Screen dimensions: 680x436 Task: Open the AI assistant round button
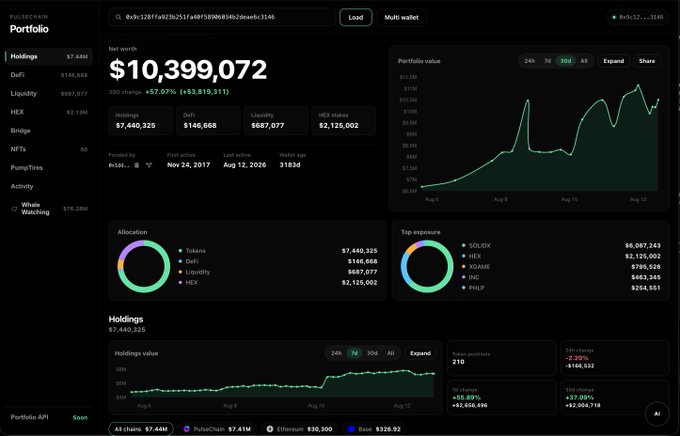(657, 413)
